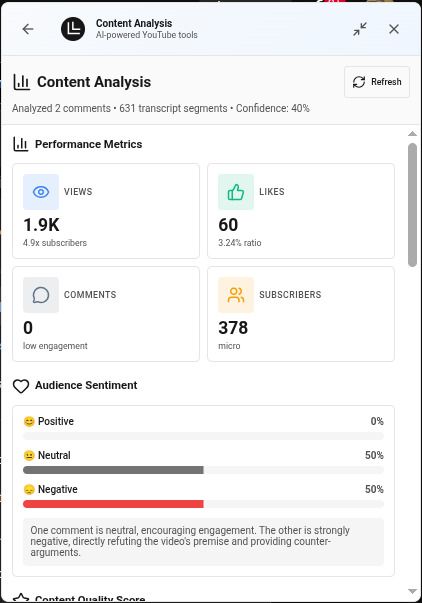Select the '60' likes count
Image resolution: width=422 pixels, height=603 pixels.
tap(228, 225)
